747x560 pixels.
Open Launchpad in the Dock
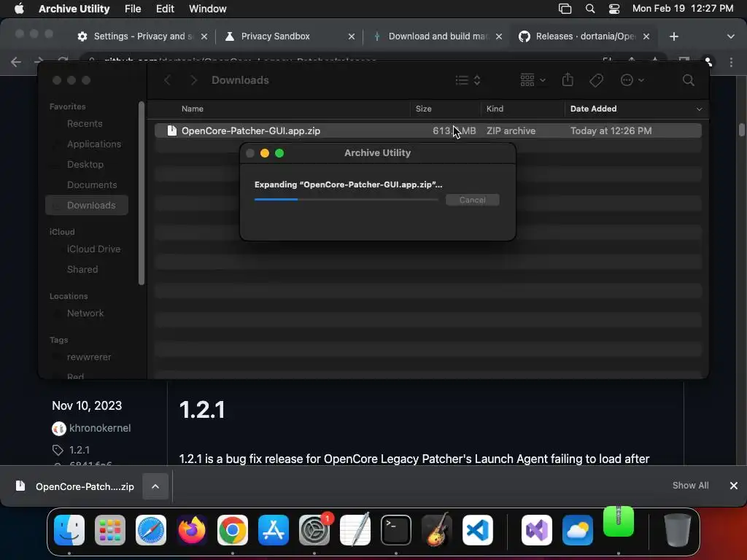click(x=110, y=530)
